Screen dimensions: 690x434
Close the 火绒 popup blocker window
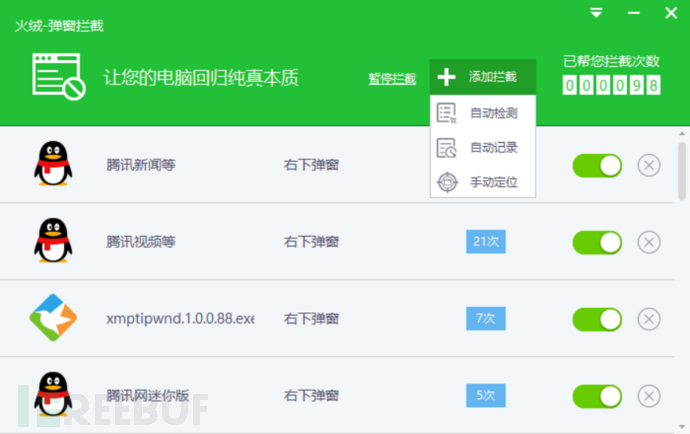[x=671, y=13]
